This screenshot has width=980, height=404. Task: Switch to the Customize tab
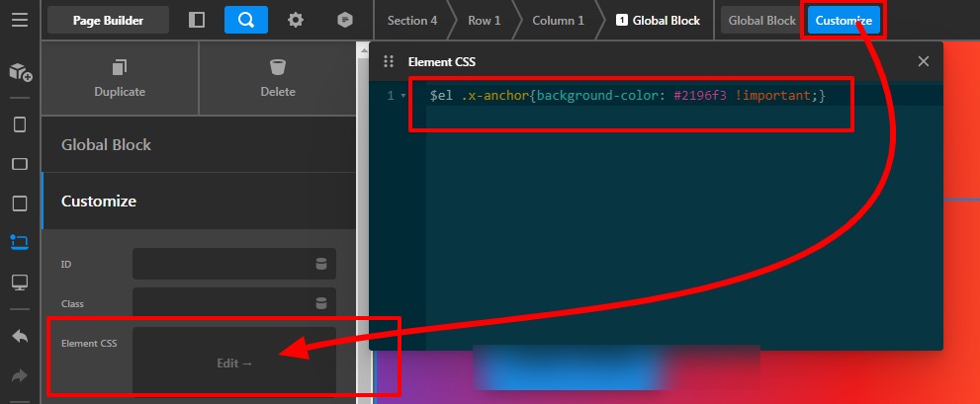point(844,20)
